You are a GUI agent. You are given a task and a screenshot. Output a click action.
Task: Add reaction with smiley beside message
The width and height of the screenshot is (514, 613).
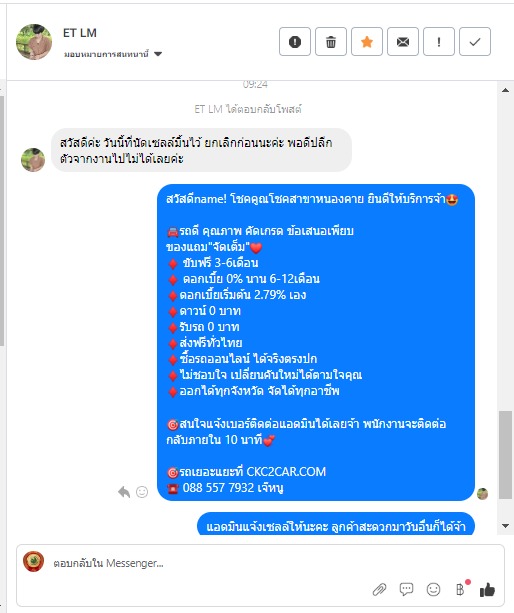pyautogui.click(x=142, y=491)
